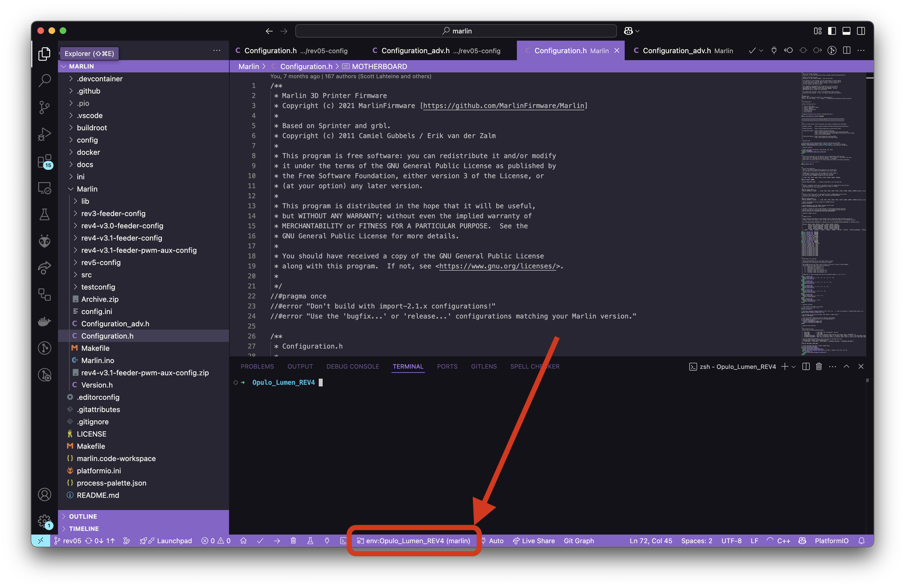905x588 pixels.
Task: Split the terminal panel
Action: [x=806, y=367]
